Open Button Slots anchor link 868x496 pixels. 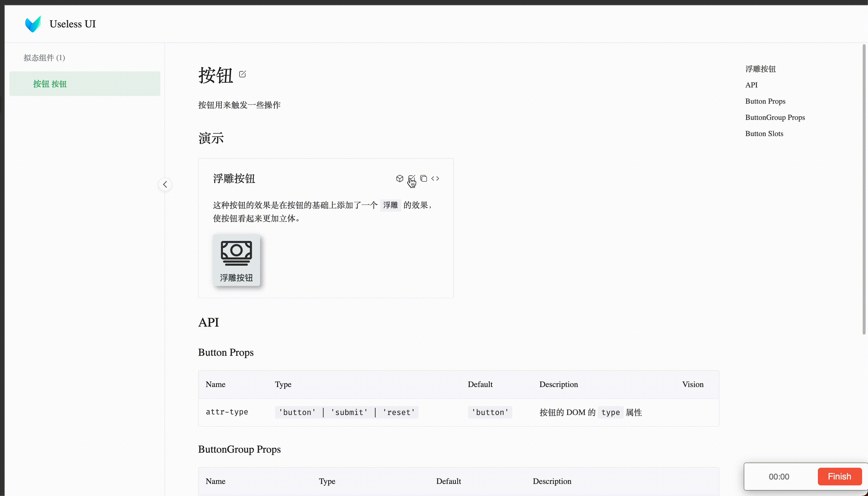click(764, 133)
